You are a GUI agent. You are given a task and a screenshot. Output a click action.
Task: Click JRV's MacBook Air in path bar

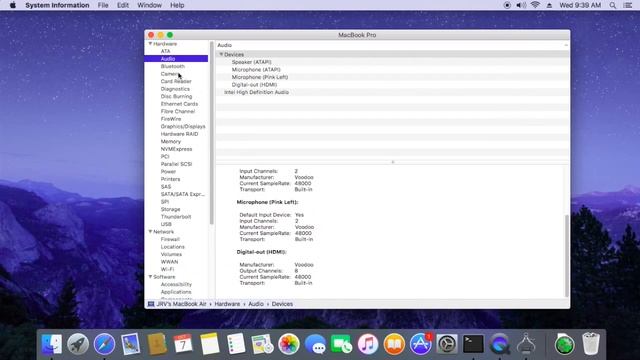(181, 304)
